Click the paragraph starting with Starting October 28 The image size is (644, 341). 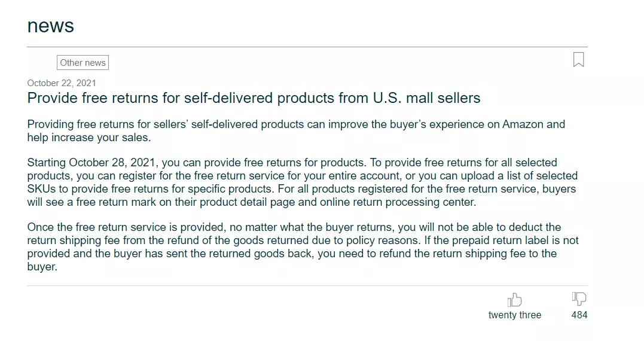pyautogui.click(x=303, y=182)
